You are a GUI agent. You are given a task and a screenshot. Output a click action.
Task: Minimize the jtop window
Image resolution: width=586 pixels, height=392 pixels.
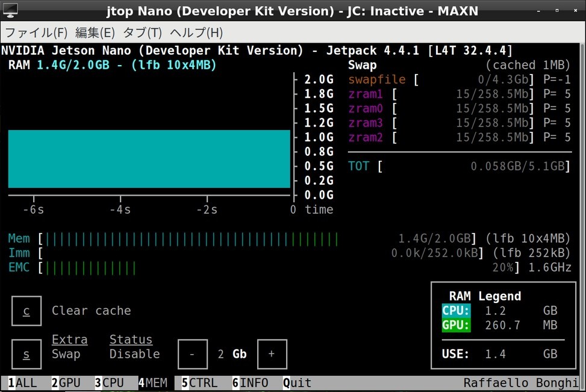coord(538,11)
